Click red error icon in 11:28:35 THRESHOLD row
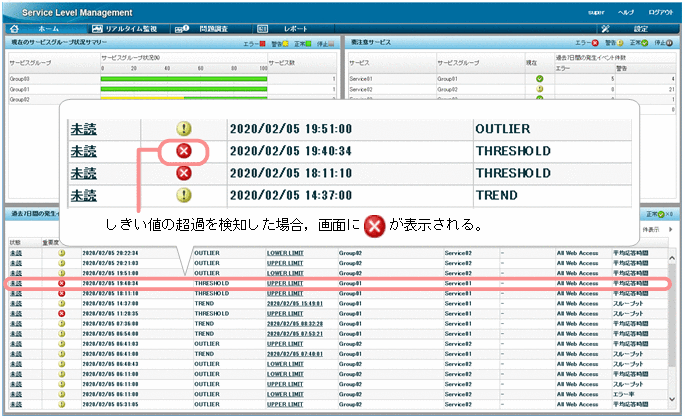The height and width of the screenshot is (419, 685). [x=62, y=314]
